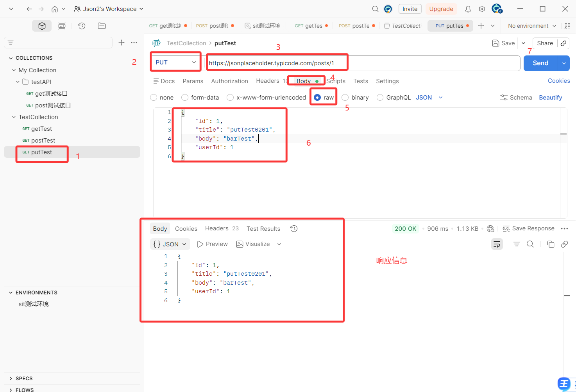Click the Save Response button

pos(528,228)
